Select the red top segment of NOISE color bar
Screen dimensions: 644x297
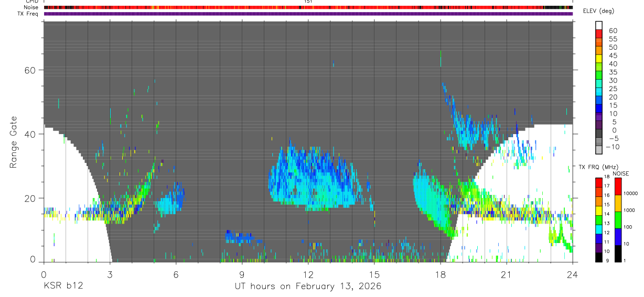coord(618,186)
